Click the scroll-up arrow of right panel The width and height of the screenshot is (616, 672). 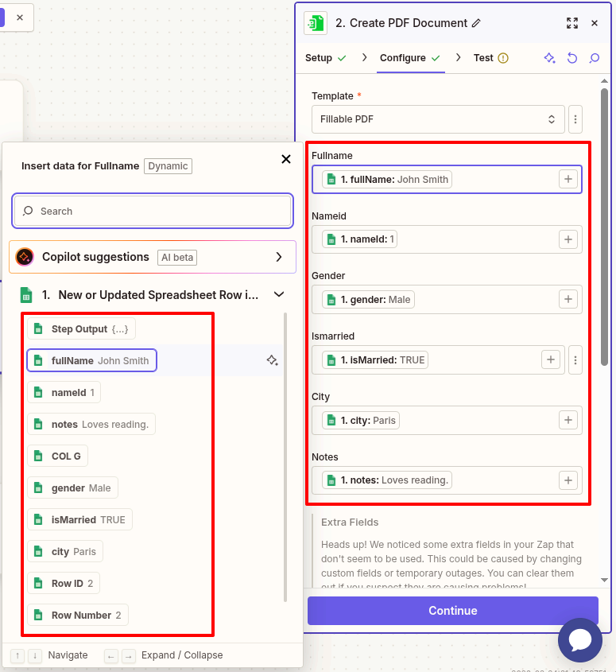pyautogui.click(x=604, y=81)
